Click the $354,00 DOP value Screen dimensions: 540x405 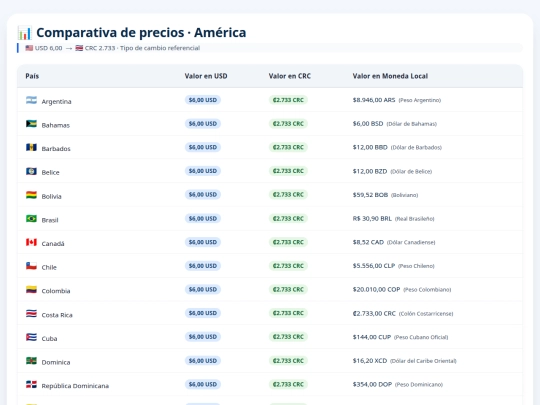click(x=372, y=384)
